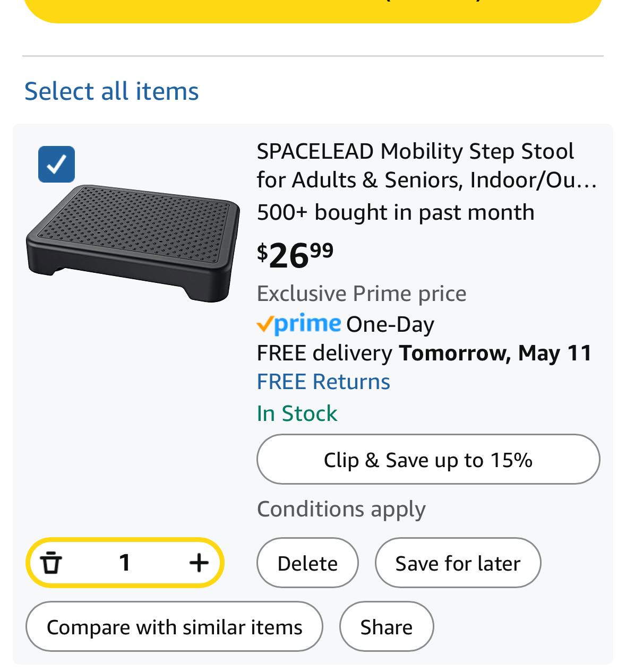Move item with Save for later
This screenshot has width=626, height=672.
tap(458, 563)
